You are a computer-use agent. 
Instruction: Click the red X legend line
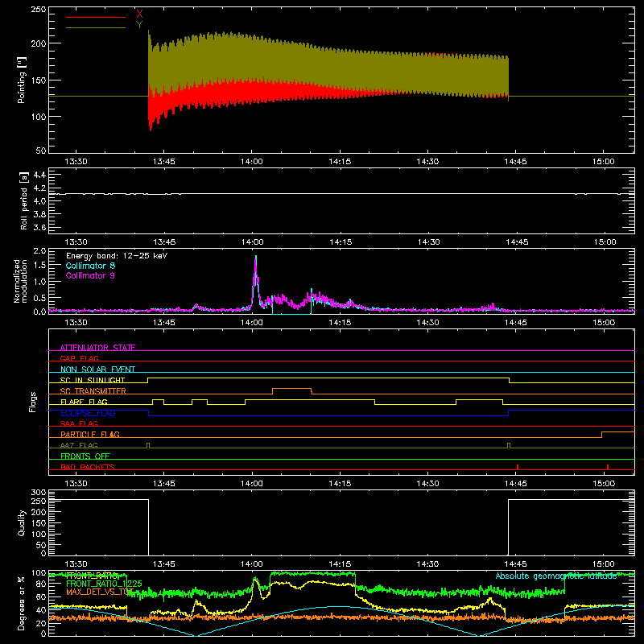96,17
